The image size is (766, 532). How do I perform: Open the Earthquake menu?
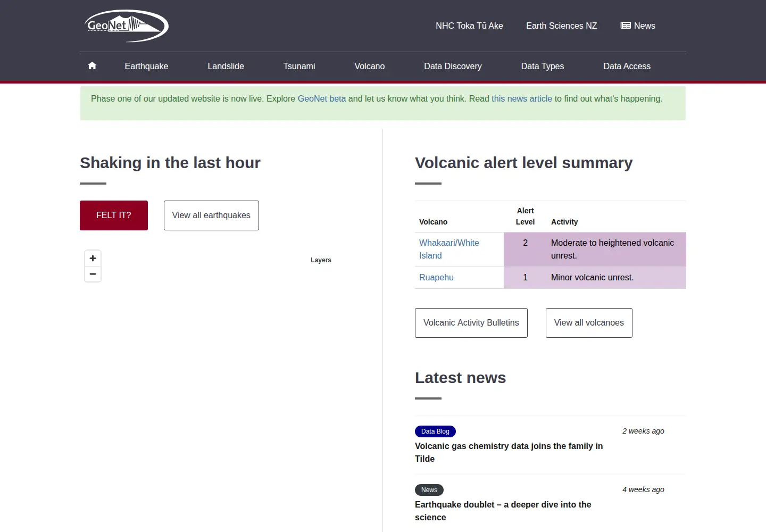146,66
